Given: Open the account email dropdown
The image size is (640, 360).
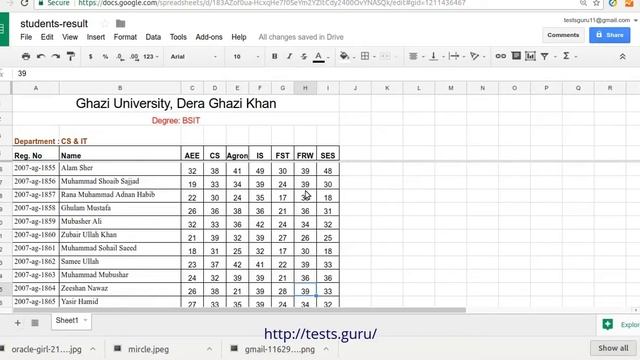Looking at the screenshot, I should click(x=600, y=20).
